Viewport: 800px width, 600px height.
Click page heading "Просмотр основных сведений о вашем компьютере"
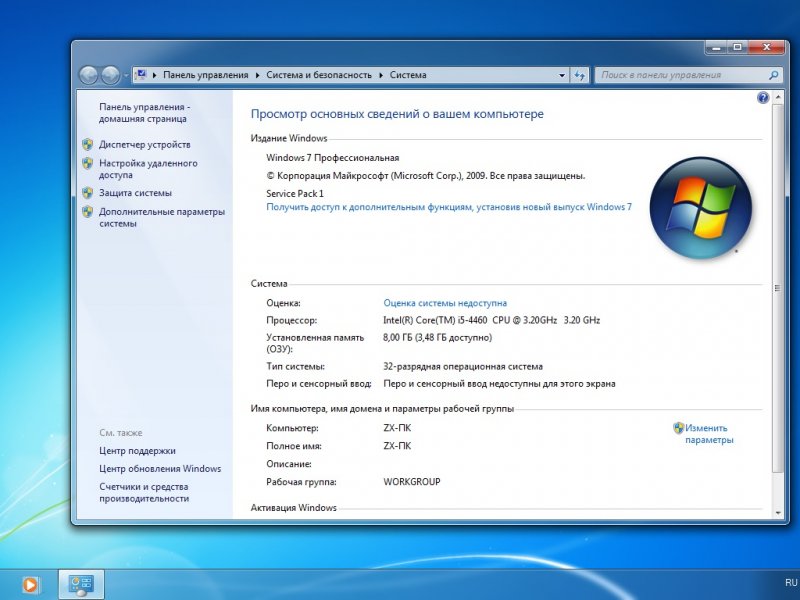coord(397,114)
